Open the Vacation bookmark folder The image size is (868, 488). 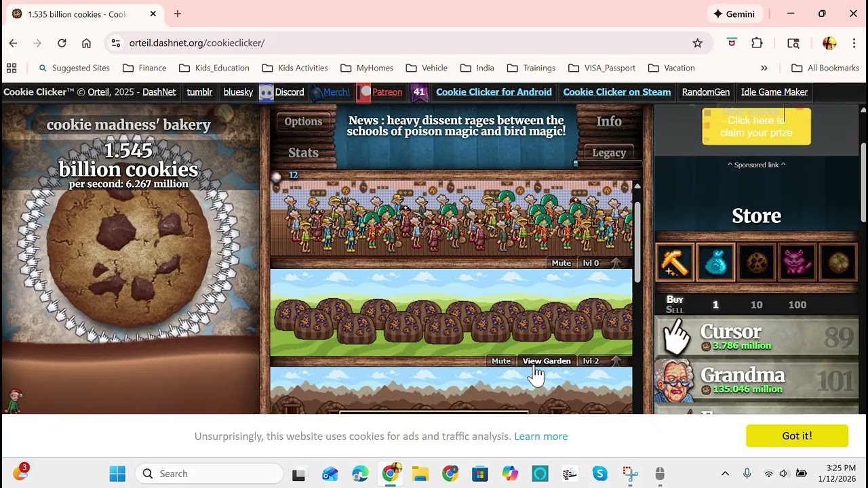(671, 68)
